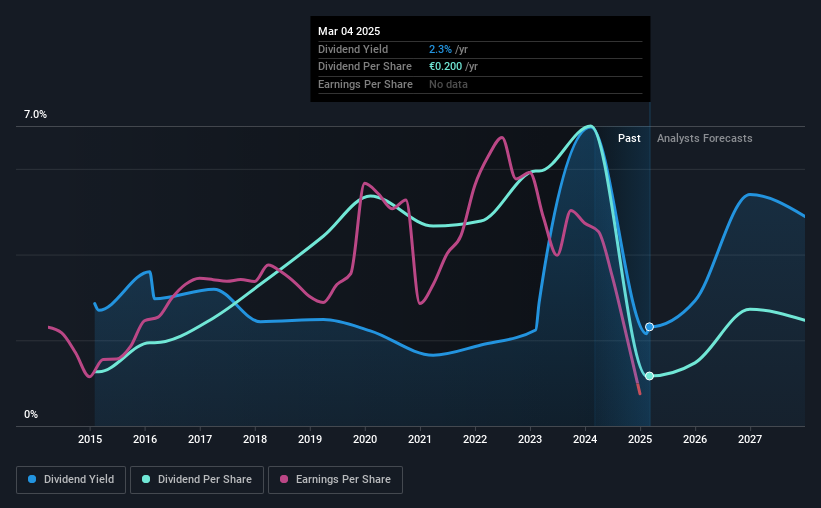
Task: Click the 'Earnings Per Share' row label in tooltip
Action: tap(365, 84)
